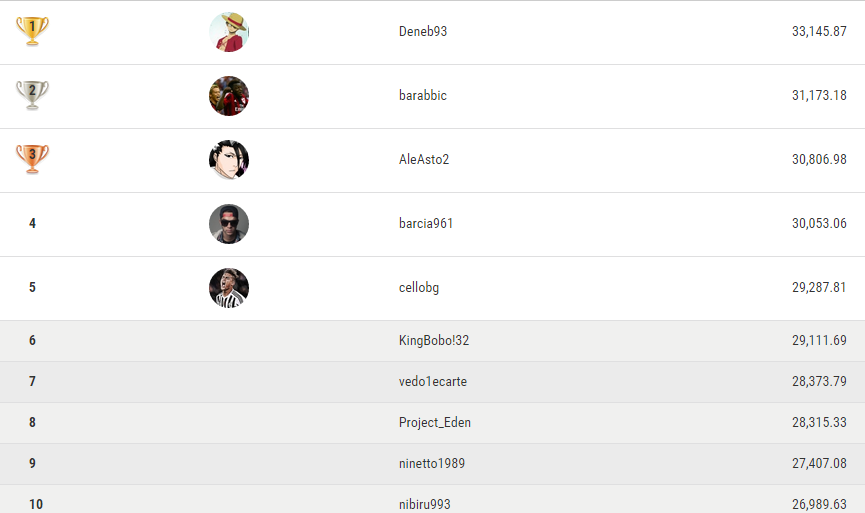Screen dimensions: 865x513
Task: Select the username barcia961
Action: pyautogui.click(x=425, y=223)
